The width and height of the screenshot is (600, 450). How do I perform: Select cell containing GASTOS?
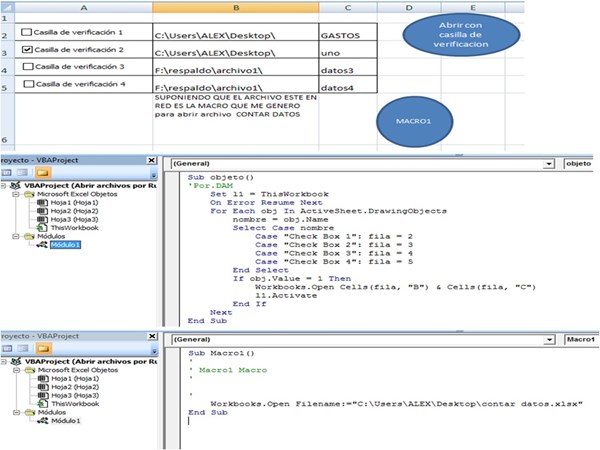click(x=348, y=32)
